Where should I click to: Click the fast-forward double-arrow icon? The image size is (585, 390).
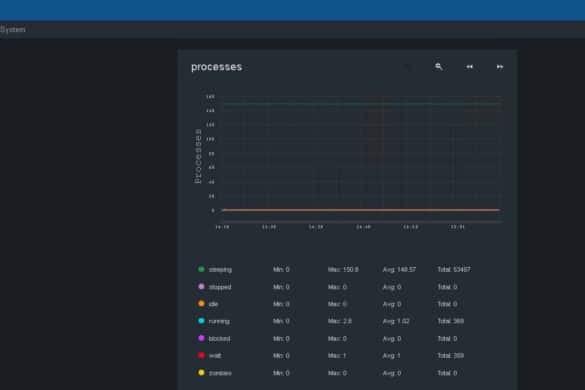pyautogui.click(x=500, y=67)
